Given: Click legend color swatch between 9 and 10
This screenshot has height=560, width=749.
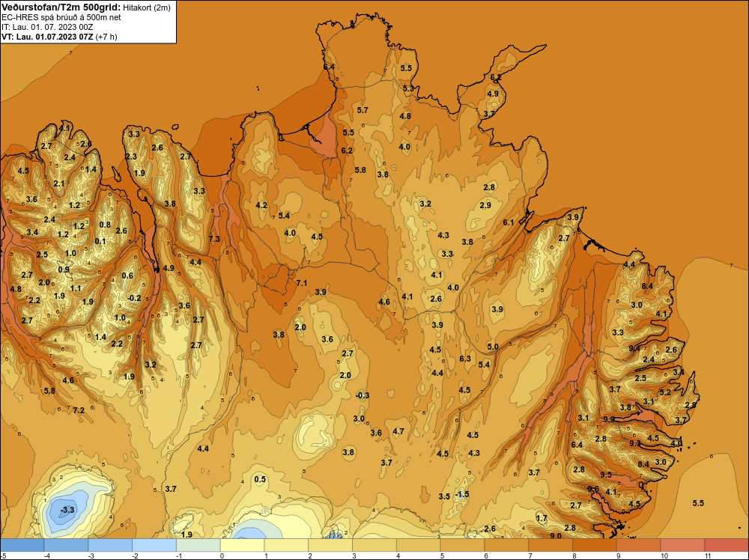Looking at the screenshot, I should (x=639, y=545).
